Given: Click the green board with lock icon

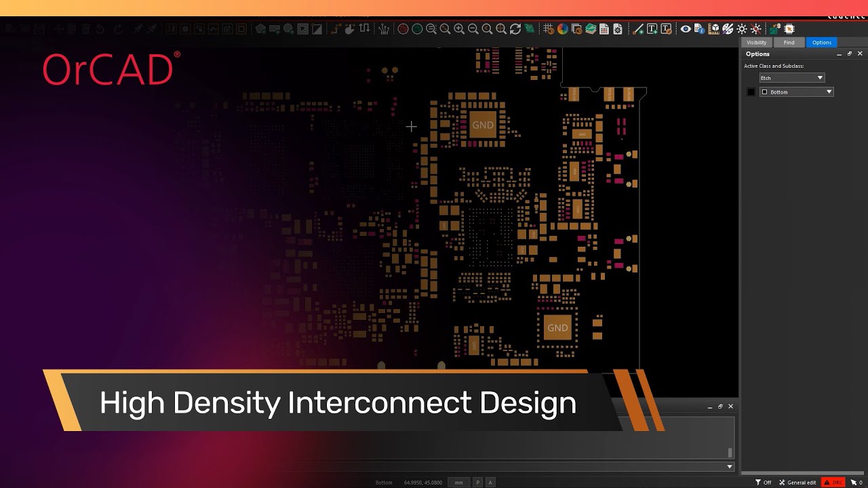Looking at the screenshot, I should (775, 29).
